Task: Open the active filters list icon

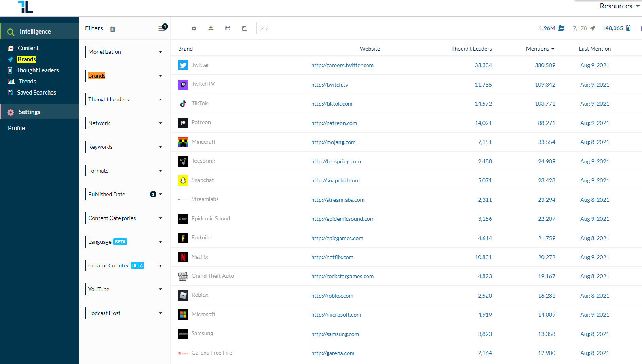Action: coord(162,28)
